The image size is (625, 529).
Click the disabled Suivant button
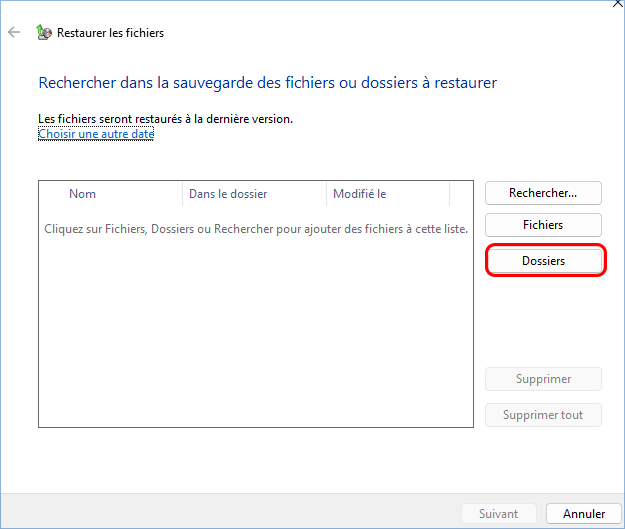(498, 514)
